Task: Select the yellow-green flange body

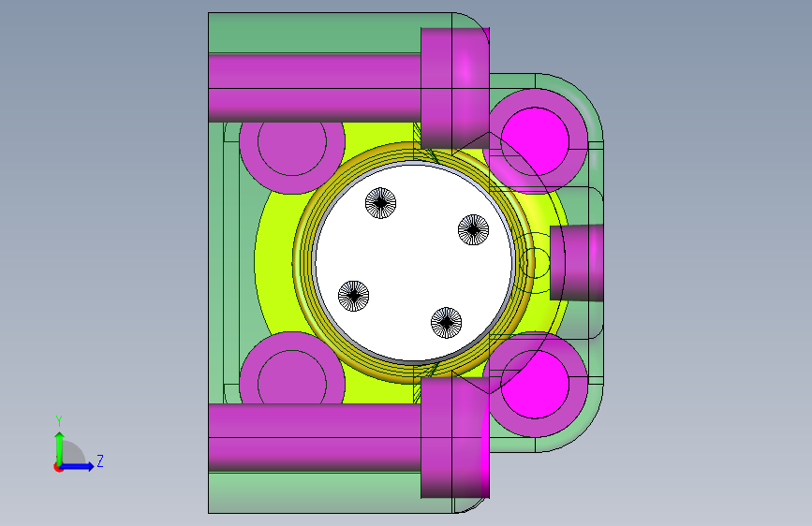Action: pyautogui.click(x=274, y=262)
